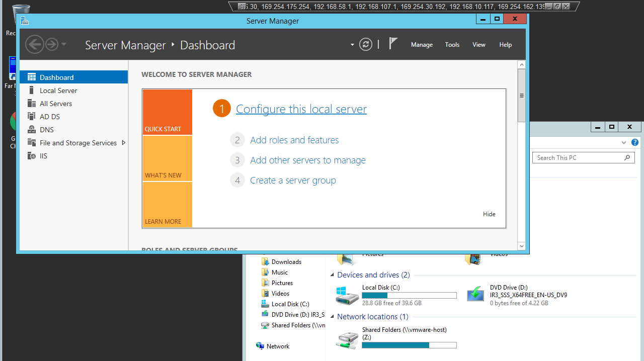This screenshot has width=644, height=361.
Task: Click Create a server group link
Action: coord(293,180)
